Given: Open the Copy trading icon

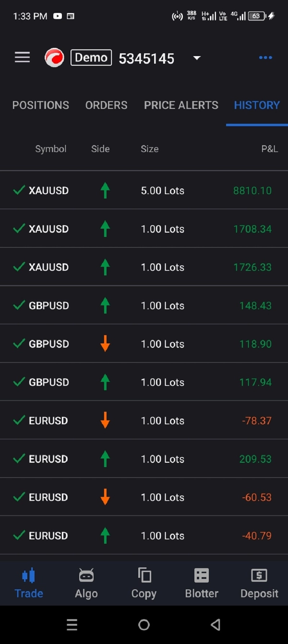Looking at the screenshot, I should (x=144, y=575).
